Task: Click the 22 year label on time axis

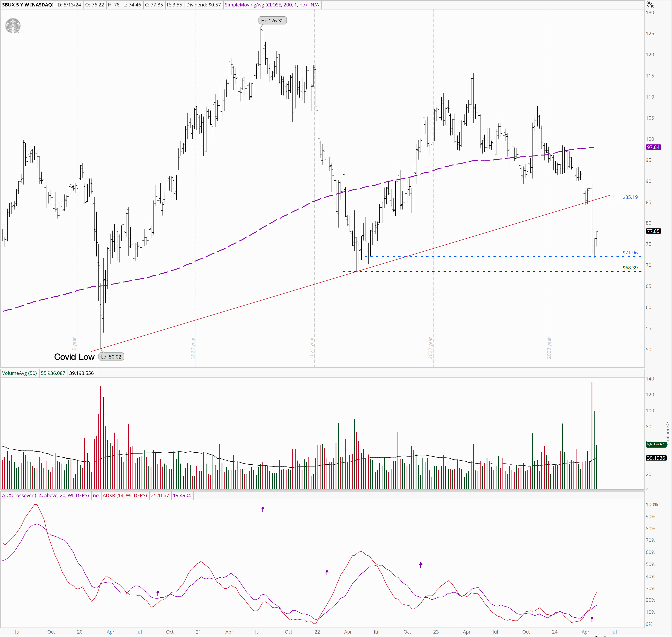Action: (317, 632)
